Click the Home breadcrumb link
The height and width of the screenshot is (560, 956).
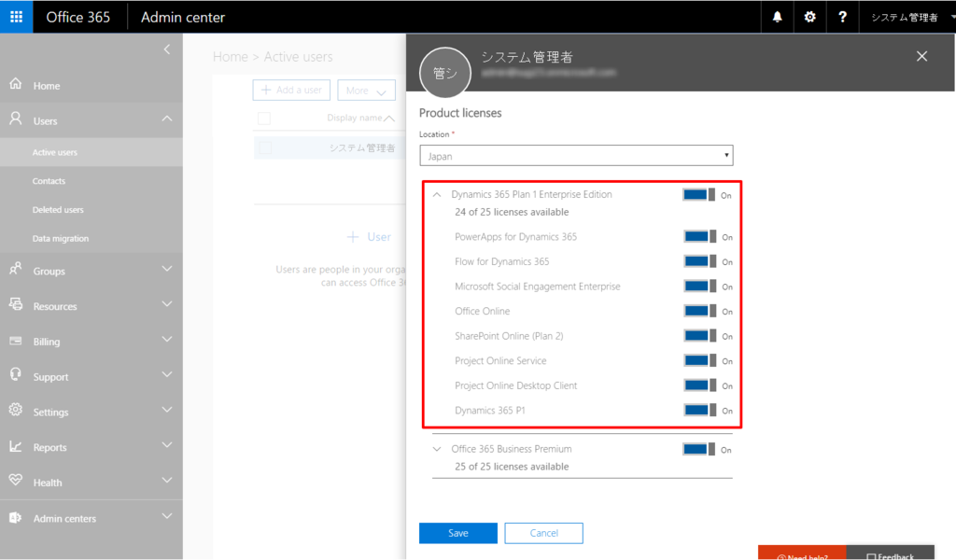coord(231,57)
